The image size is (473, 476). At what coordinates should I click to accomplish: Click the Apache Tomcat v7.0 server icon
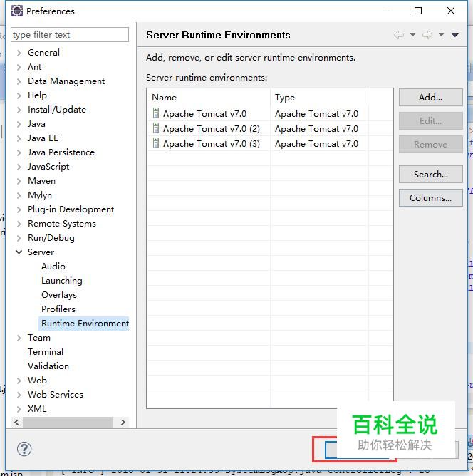[x=156, y=113]
